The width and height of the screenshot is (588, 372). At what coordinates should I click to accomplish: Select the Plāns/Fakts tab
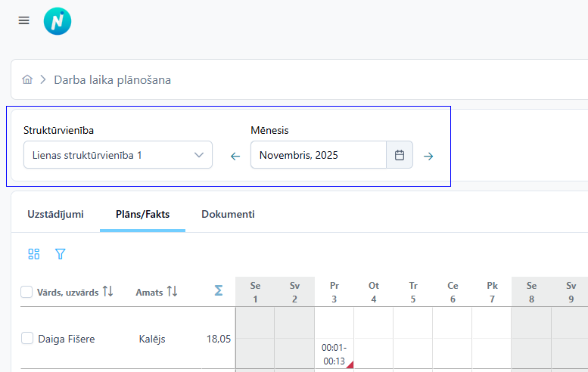[142, 214]
